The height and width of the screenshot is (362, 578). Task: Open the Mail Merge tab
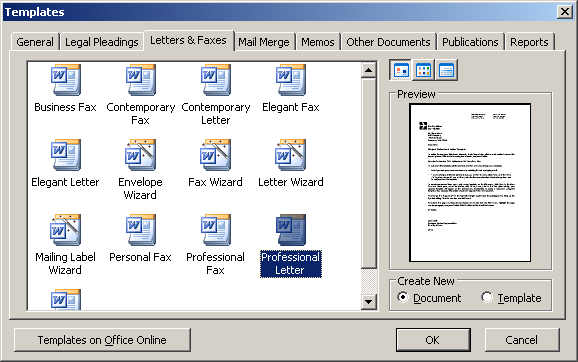tap(264, 42)
